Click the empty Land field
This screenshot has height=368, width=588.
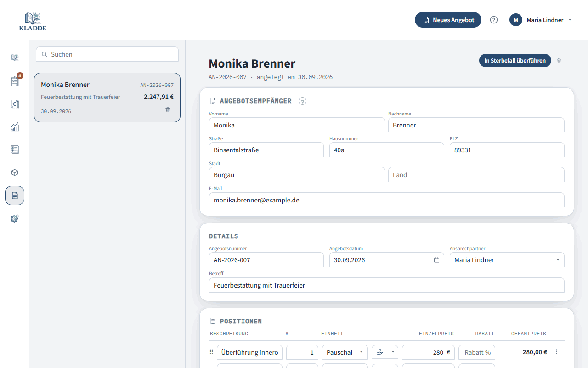(476, 175)
